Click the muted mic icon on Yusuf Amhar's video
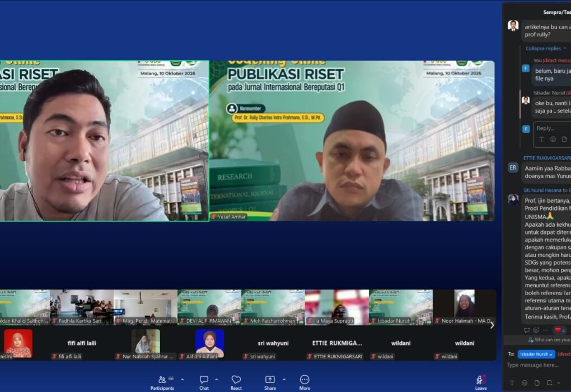This screenshot has height=392, width=571. tap(214, 217)
